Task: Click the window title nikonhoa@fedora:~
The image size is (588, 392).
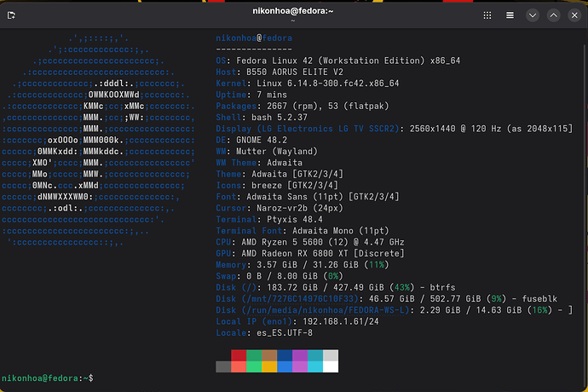Action: pyautogui.click(x=293, y=11)
